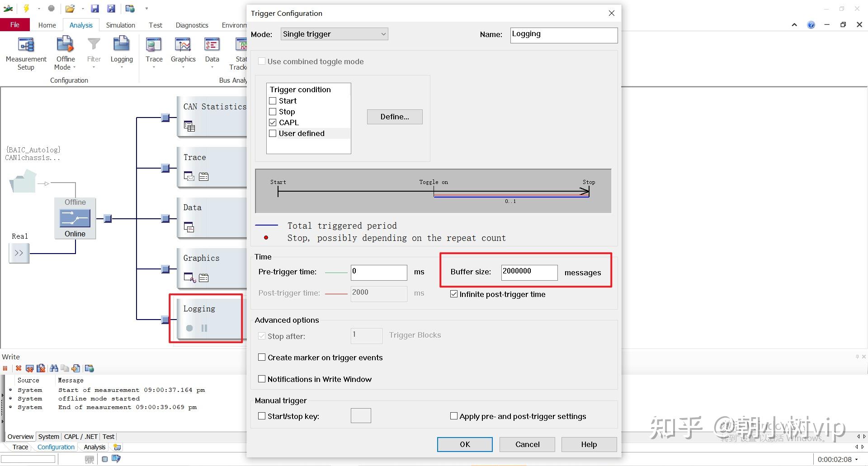The height and width of the screenshot is (466, 868).
Task: Click the offline source file folder icon
Action: tap(23, 181)
